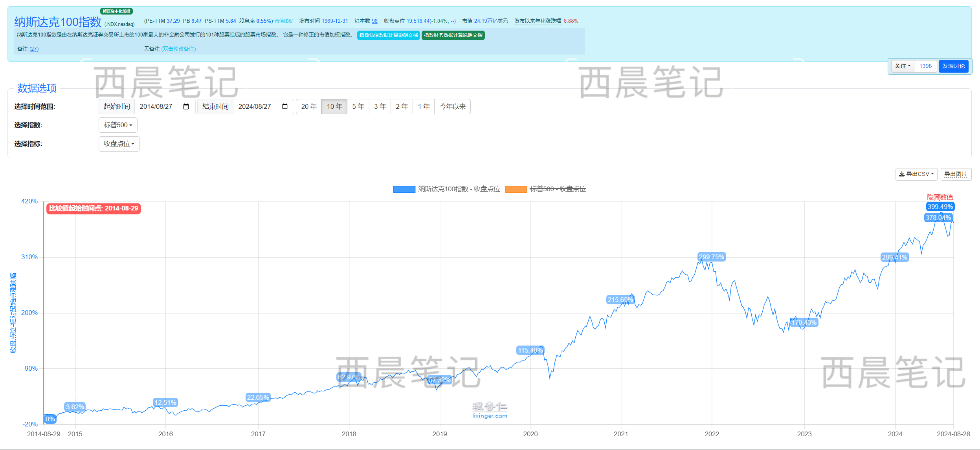Click the 备注 (27) notes link
This screenshot has height=450, width=980.
click(34, 48)
